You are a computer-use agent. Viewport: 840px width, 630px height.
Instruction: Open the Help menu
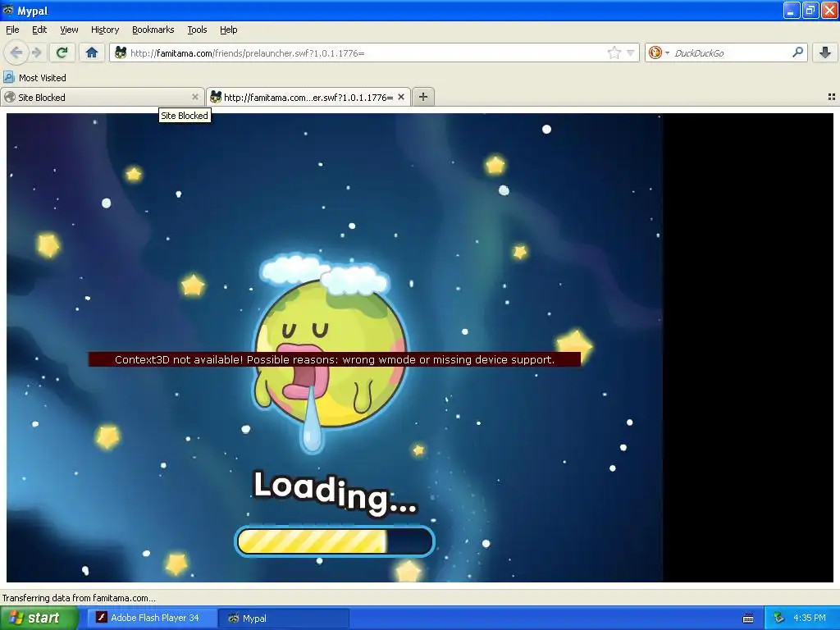click(x=228, y=30)
